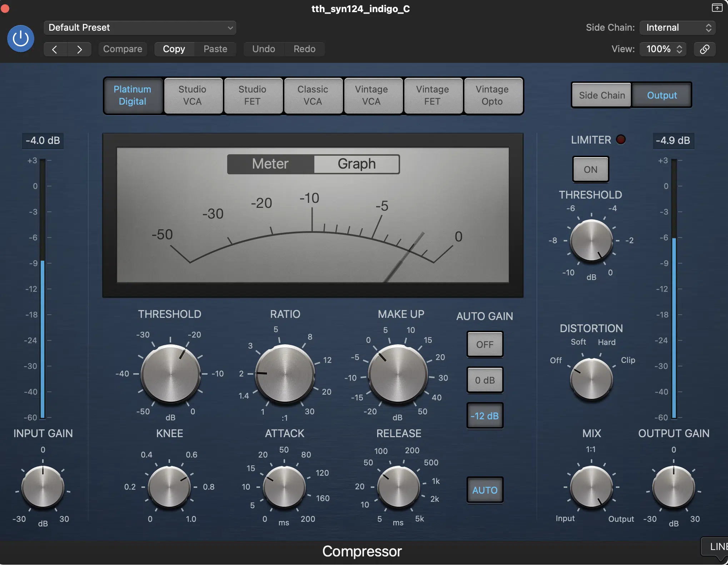The image size is (728, 565).
Task: Click the OUTPUT GAIN knob
Action: click(x=674, y=487)
